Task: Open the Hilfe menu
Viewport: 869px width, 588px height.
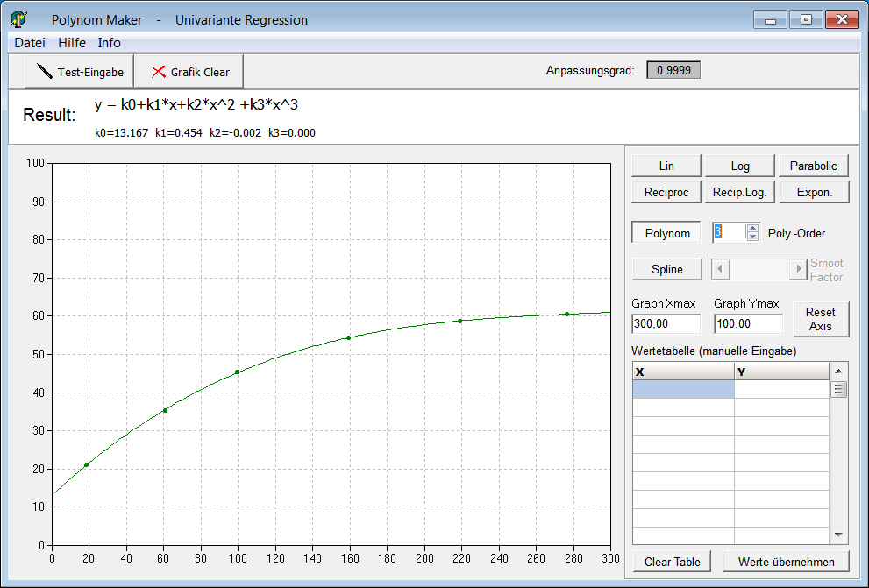Action: 72,43
